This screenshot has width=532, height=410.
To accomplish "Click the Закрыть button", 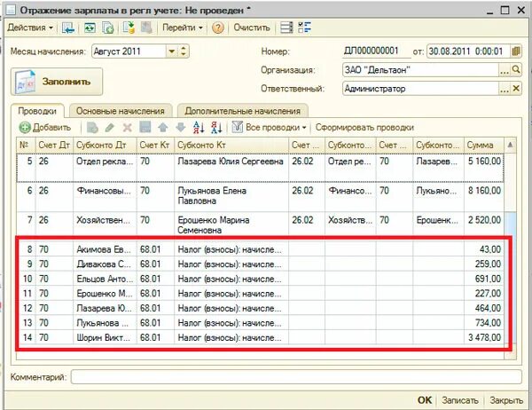I will pyautogui.click(x=506, y=400).
